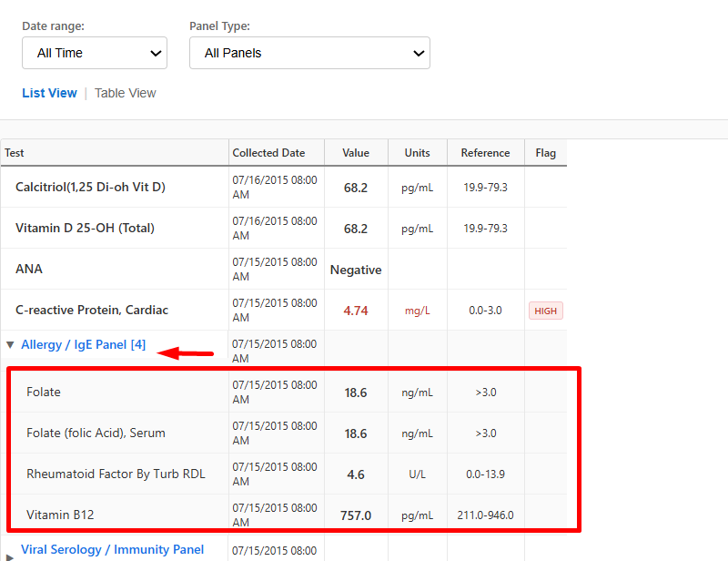Switch to List View
The width and height of the screenshot is (728, 561).
(x=49, y=93)
